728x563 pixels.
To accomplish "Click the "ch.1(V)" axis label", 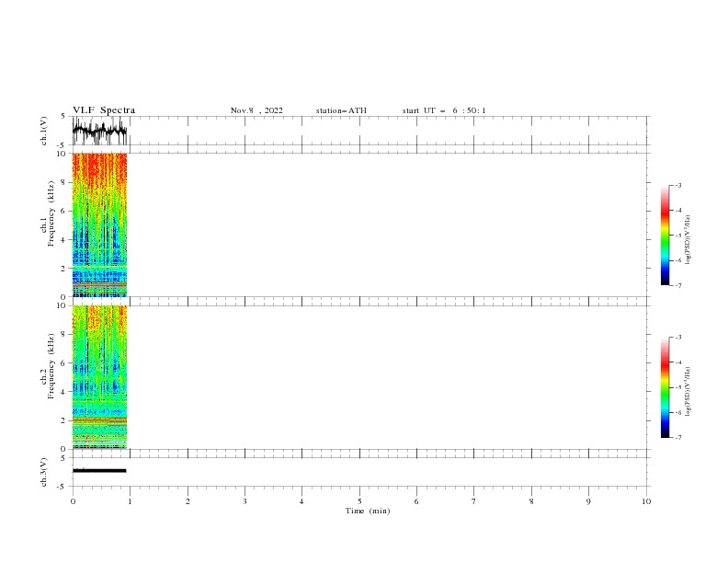I will (x=44, y=131).
